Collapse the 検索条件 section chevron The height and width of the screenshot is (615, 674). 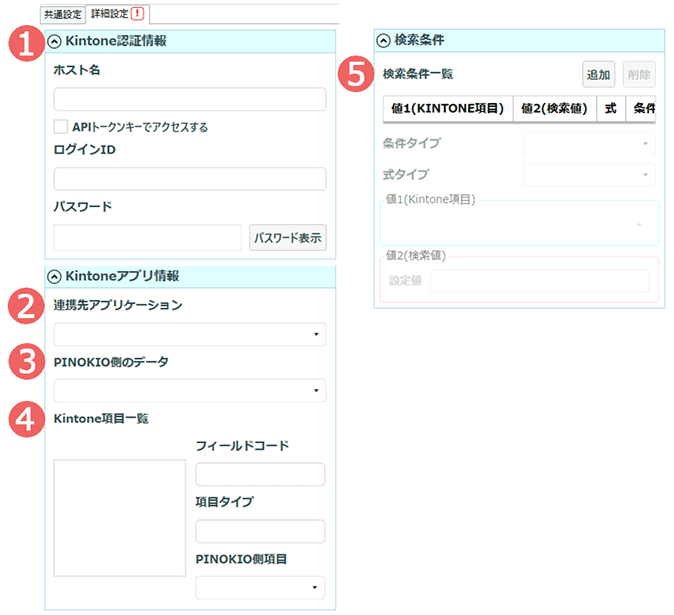point(383,41)
